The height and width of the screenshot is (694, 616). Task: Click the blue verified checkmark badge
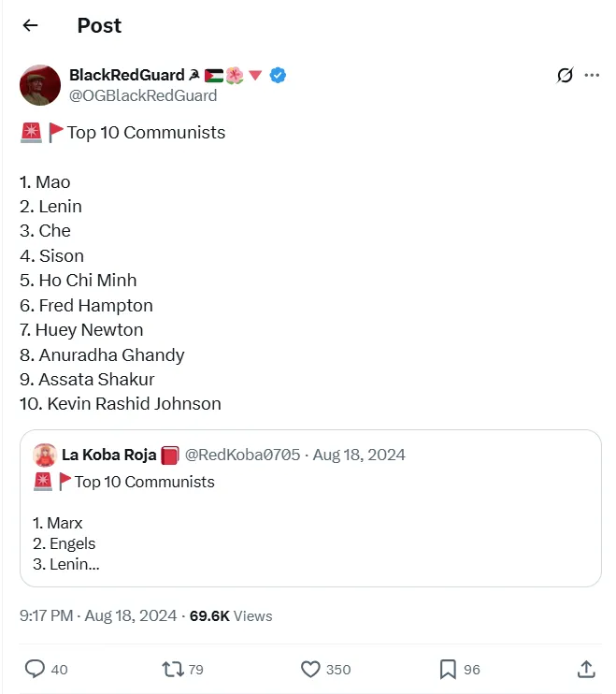click(278, 76)
